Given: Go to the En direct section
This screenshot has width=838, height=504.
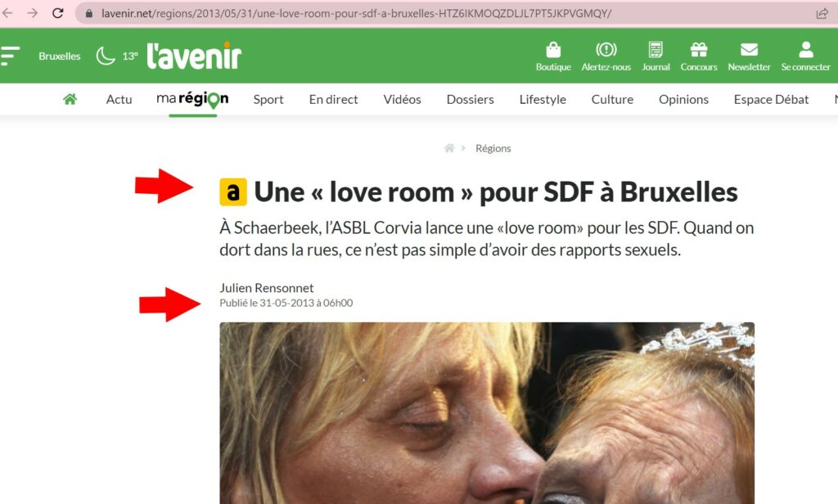Looking at the screenshot, I should (334, 100).
